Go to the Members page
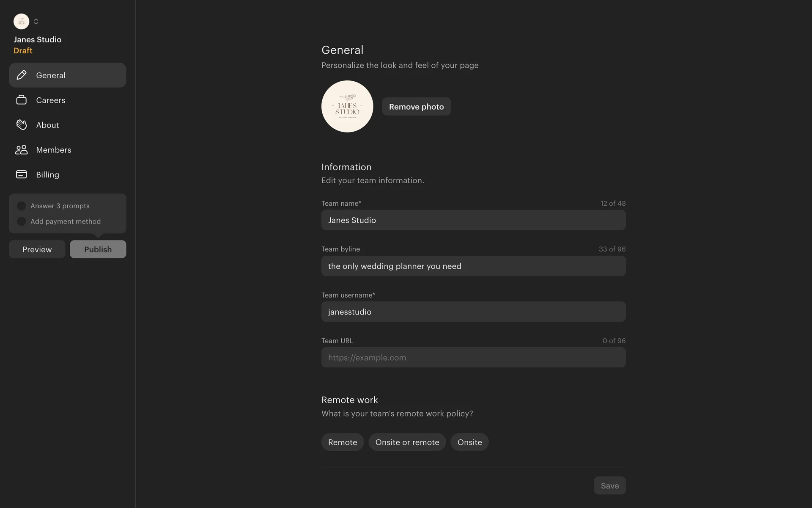The height and width of the screenshot is (508, 812). (54, 150)
